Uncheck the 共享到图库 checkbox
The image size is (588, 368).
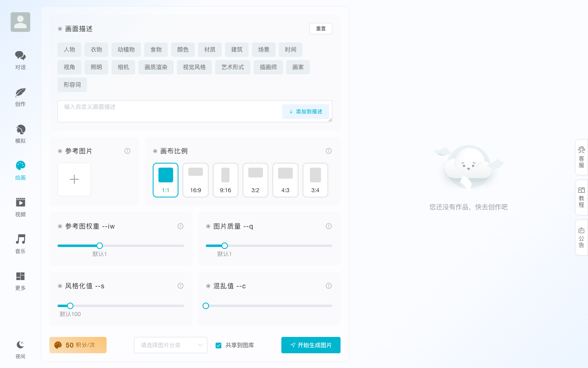coord(218,345)
